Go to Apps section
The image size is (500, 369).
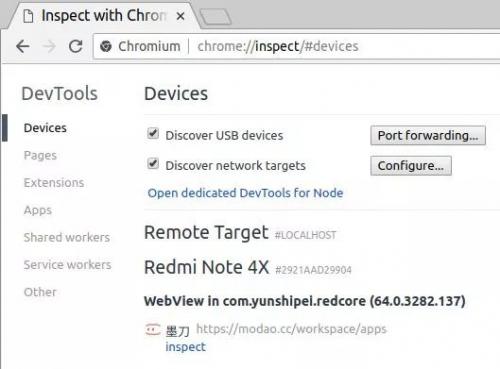point(38,210)
